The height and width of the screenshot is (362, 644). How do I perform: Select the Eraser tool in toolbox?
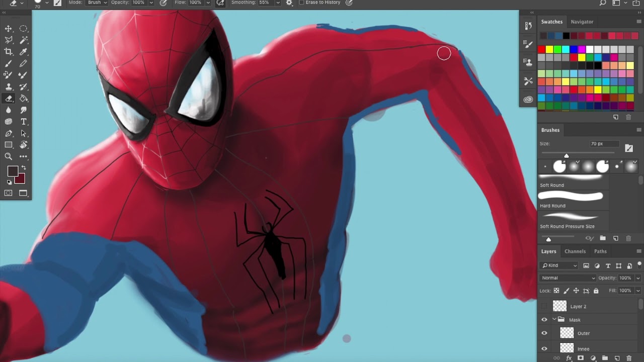coord(9,99)
